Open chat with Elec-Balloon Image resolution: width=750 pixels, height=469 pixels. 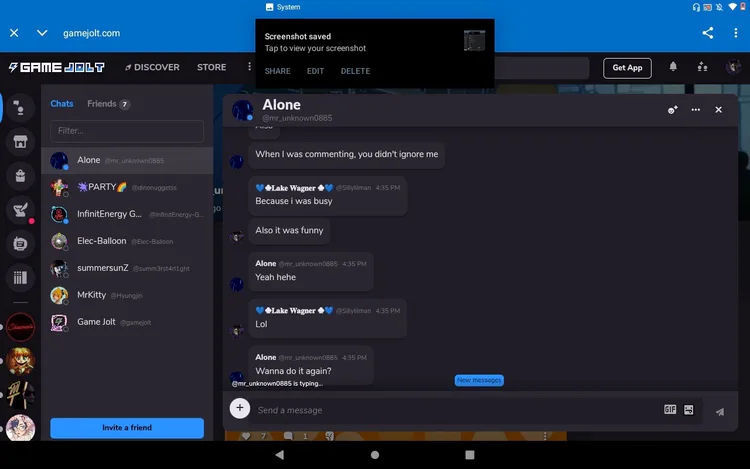point(127,241)
